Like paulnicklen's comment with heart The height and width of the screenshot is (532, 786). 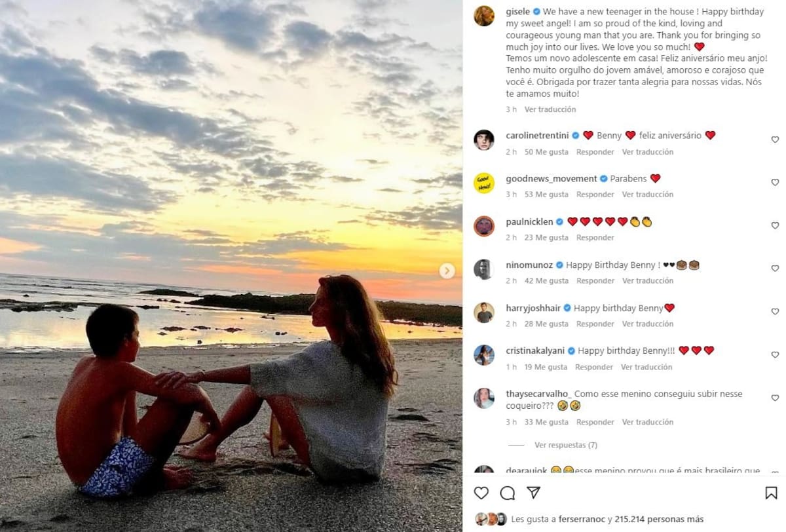tap(775, 225)
